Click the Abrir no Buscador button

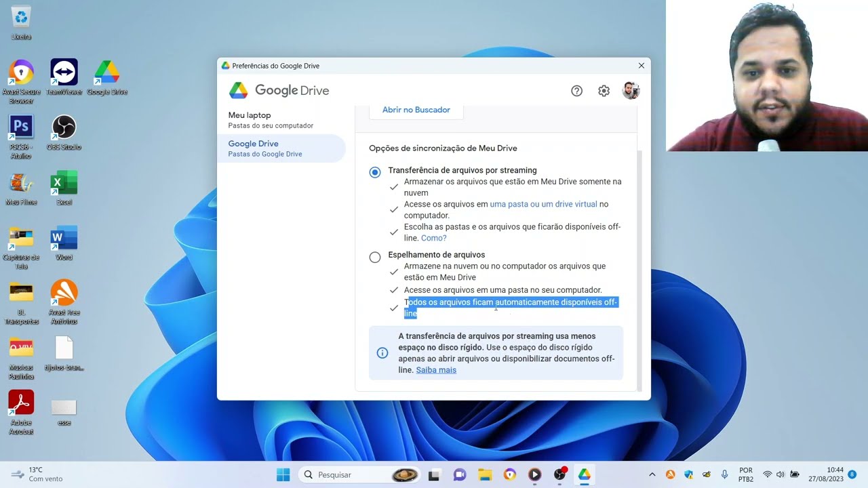point(416,110)
